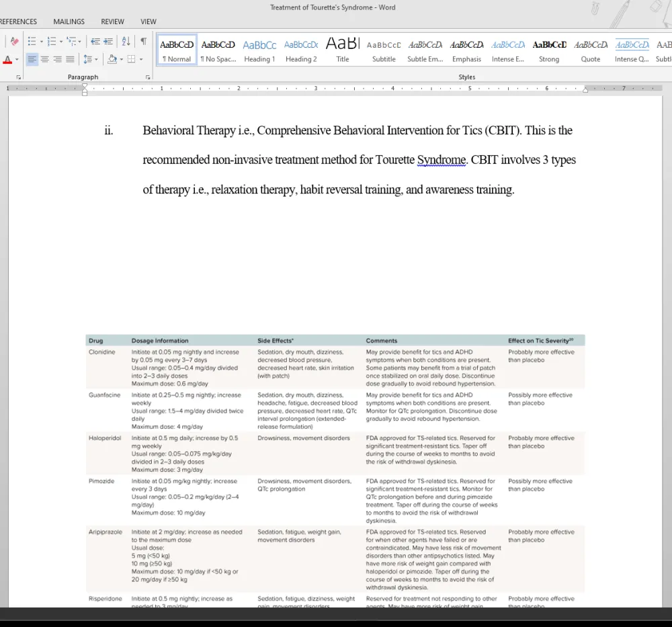Click the 'Clonidine' cell in drug table
The width and height of the screenshot is (672, 627).
click(102, 352)
